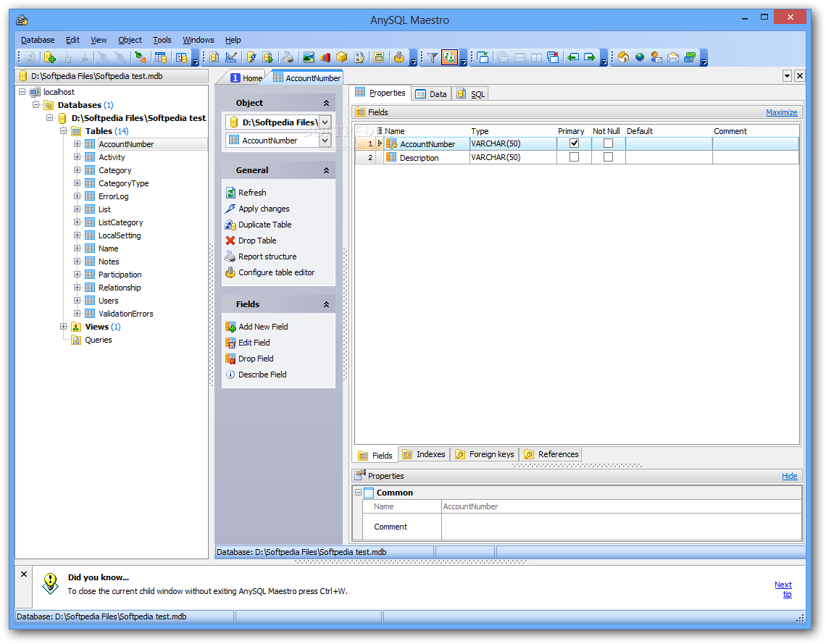The image size is (826, 644).
Task: Open the visual query builder ruler-and-pencil icon
Action: coord(230,57)
